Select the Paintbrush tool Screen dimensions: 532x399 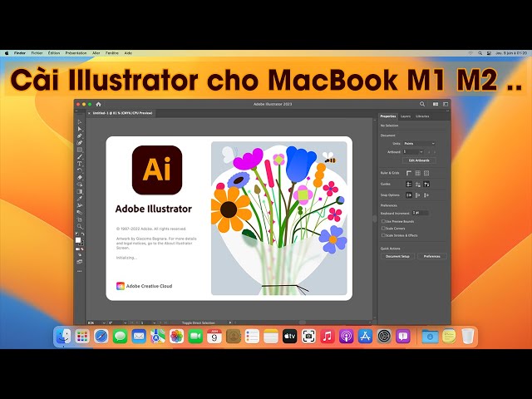(x=80, y=156)
